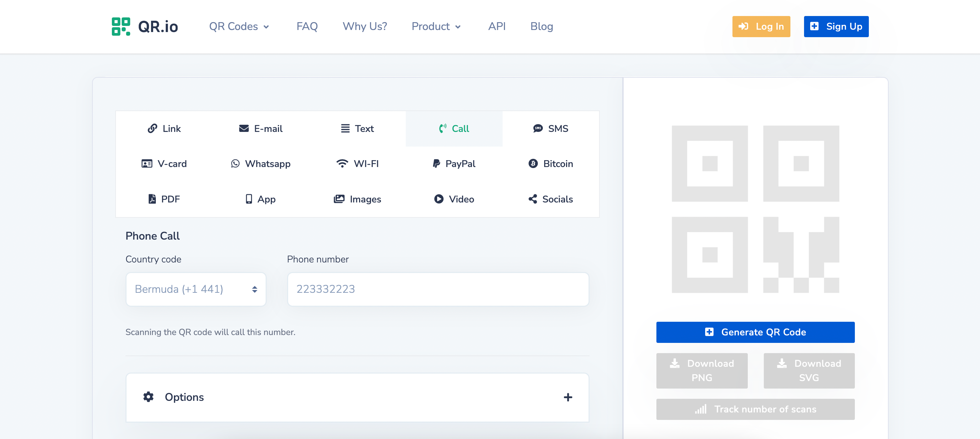Expand Options with the plus icon
980x439 pixels.
tap(568, 397)
